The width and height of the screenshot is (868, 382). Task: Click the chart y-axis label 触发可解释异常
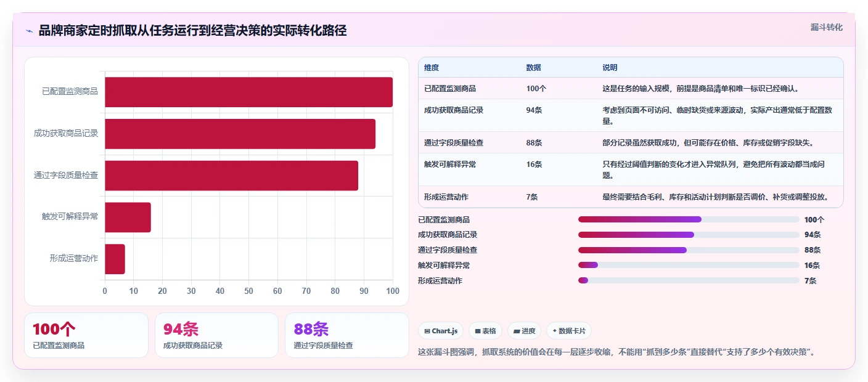[x=70, y=217]
